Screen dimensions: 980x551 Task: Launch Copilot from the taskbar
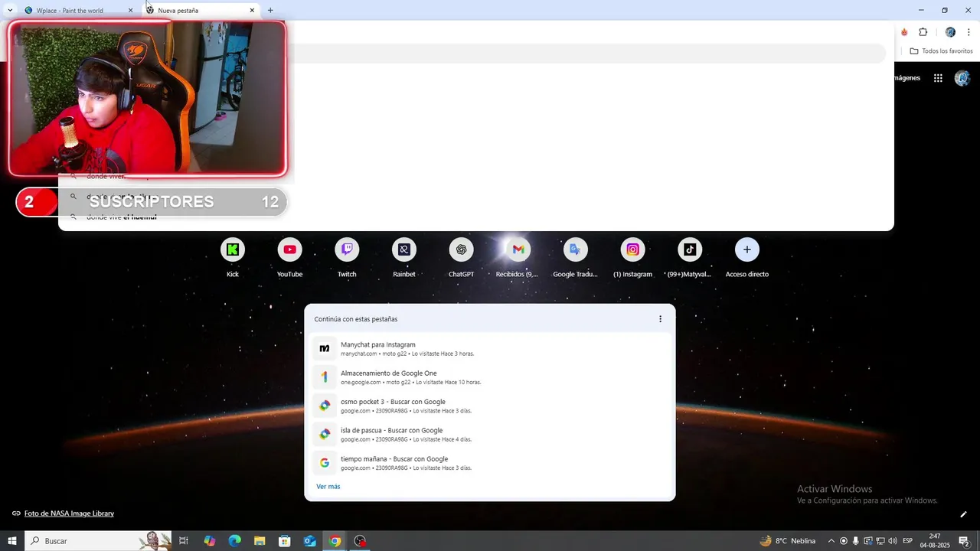click(x=210, y=541)
